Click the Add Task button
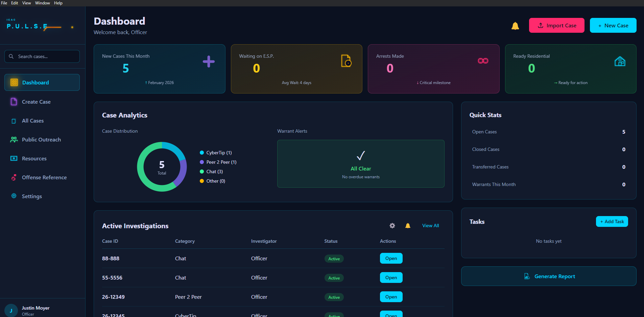 [x=612, y=221]
